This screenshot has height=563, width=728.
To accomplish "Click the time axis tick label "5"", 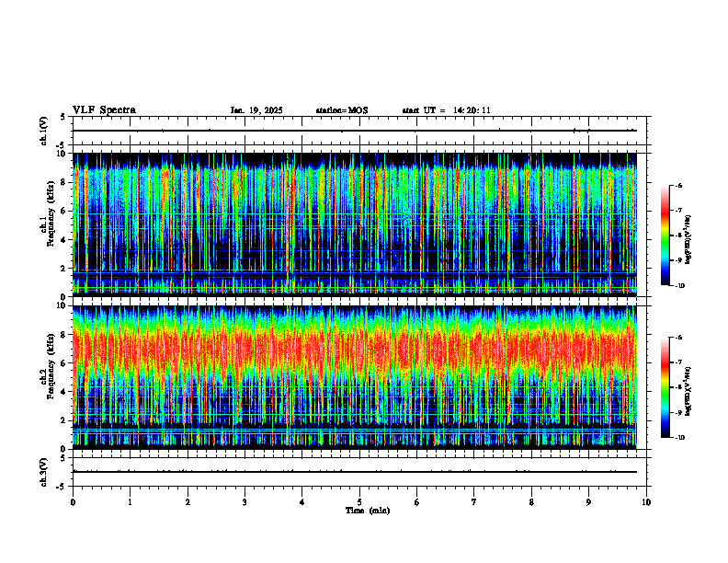I will 359,502.
